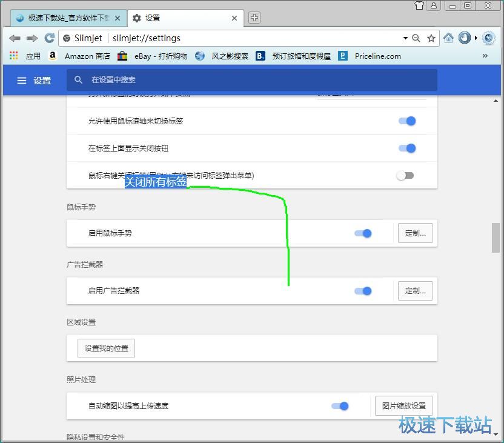Open the settings hamburger menu
Viewport: 504px width, 443px height.
coord(22,81)
